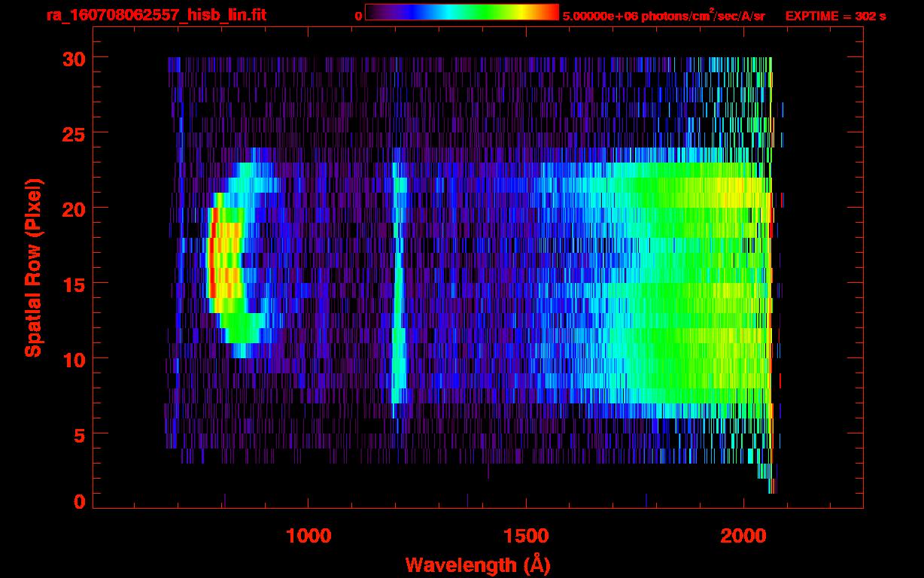Click the y-axis tick label 5

coord(79,434)
